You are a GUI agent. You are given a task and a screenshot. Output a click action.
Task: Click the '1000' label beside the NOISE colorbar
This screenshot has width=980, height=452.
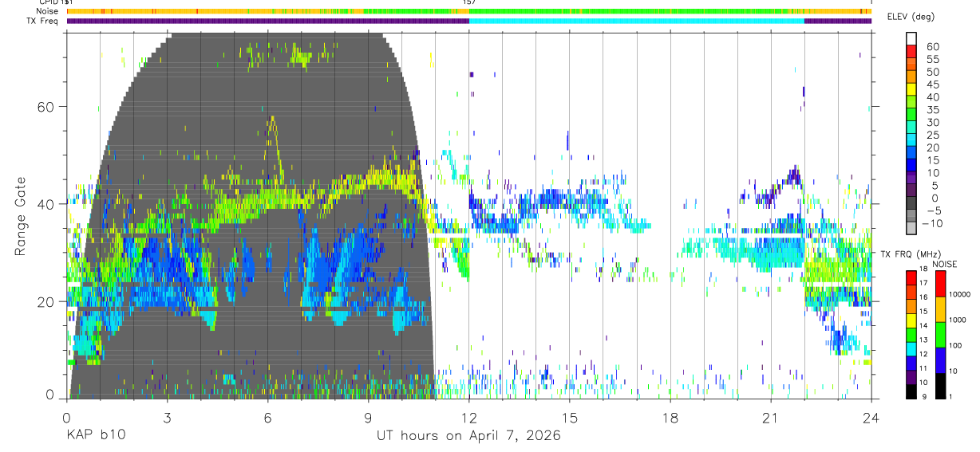pos(958,319)
